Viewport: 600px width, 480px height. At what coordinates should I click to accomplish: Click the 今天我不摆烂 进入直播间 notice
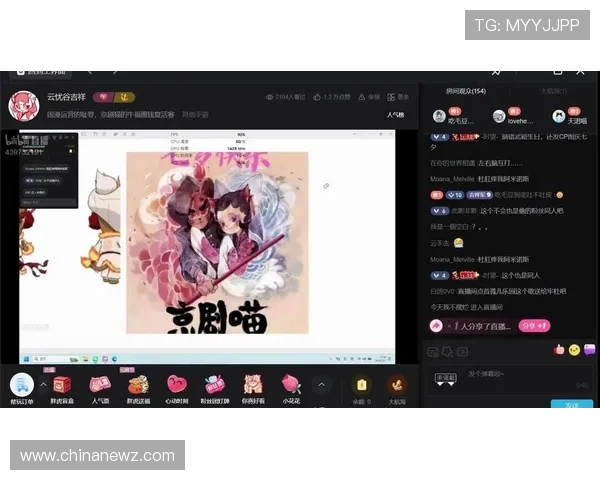(x=466, y=307)
